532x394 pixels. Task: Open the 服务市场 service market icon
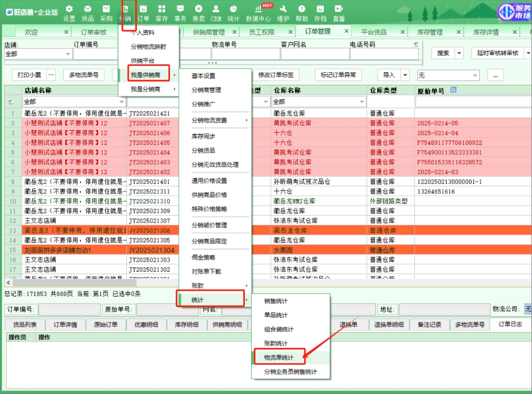[513, 12]
